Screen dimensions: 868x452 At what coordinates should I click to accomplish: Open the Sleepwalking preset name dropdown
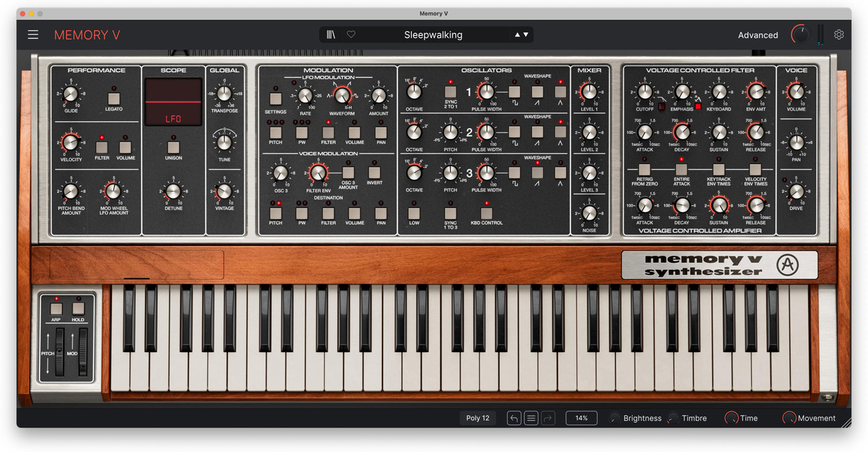click(433, 35)
